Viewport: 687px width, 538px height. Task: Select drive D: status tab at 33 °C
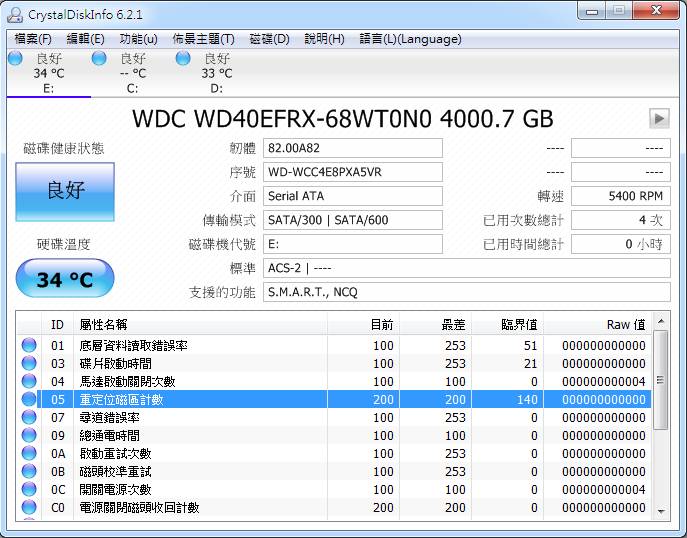(217, 73)
